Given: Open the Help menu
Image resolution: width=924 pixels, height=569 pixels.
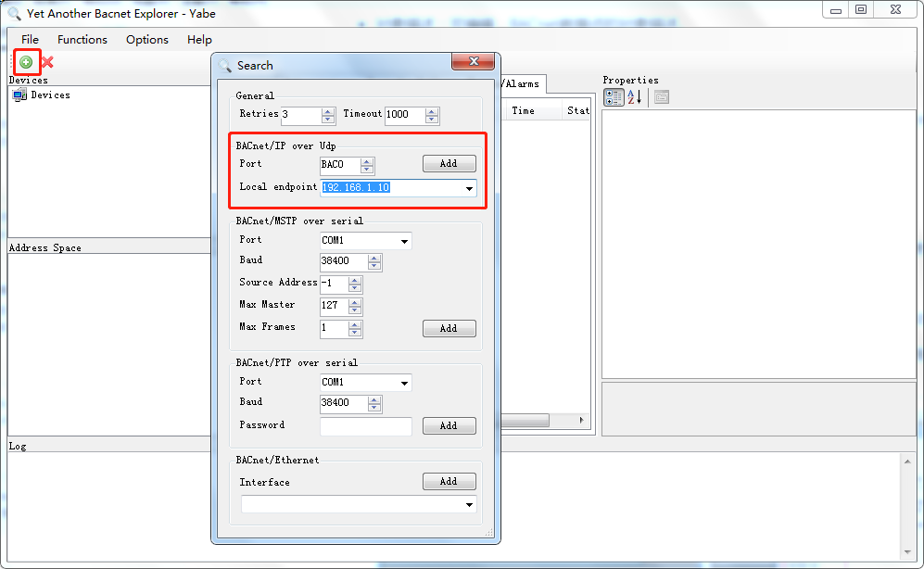Looking at the screenshot, I should (x=200, y=40).
